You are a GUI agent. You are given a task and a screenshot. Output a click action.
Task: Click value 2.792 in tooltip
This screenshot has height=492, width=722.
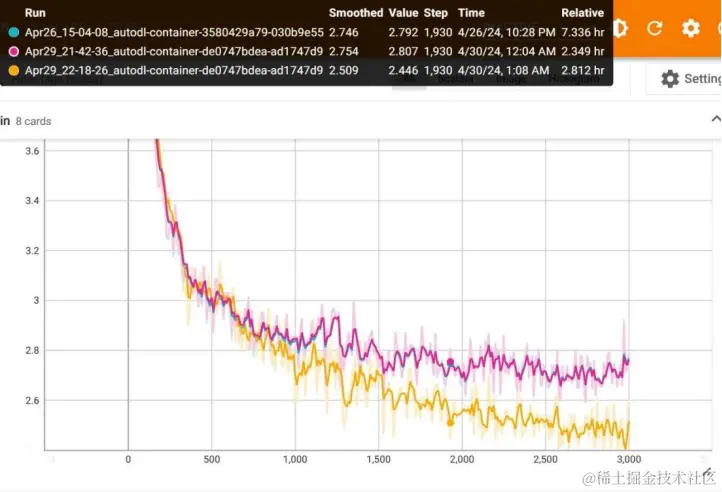(403, 32)
